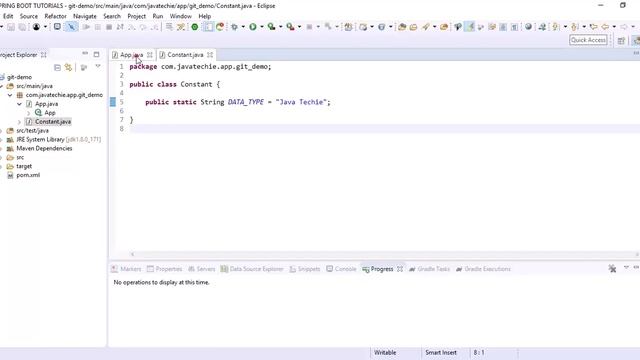Open the Run button dropdown arrow
This screenshot has width=640, height=360.
click(x=262, y=27)
